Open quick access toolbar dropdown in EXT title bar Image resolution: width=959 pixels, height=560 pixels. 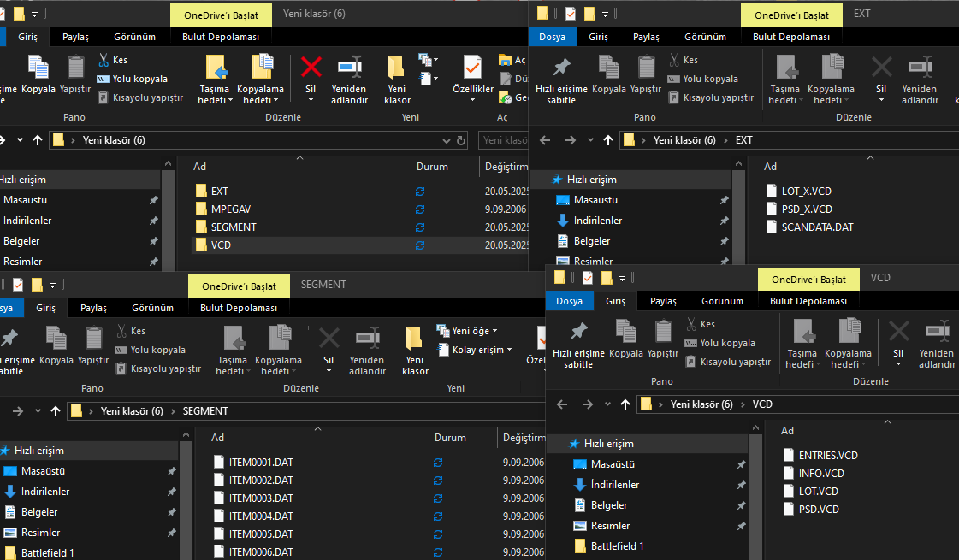(x=605, y=14)
